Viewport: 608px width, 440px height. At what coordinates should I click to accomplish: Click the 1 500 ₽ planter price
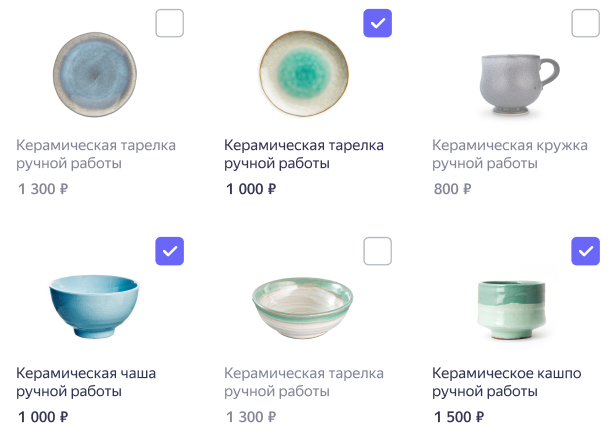click(459, 417)
